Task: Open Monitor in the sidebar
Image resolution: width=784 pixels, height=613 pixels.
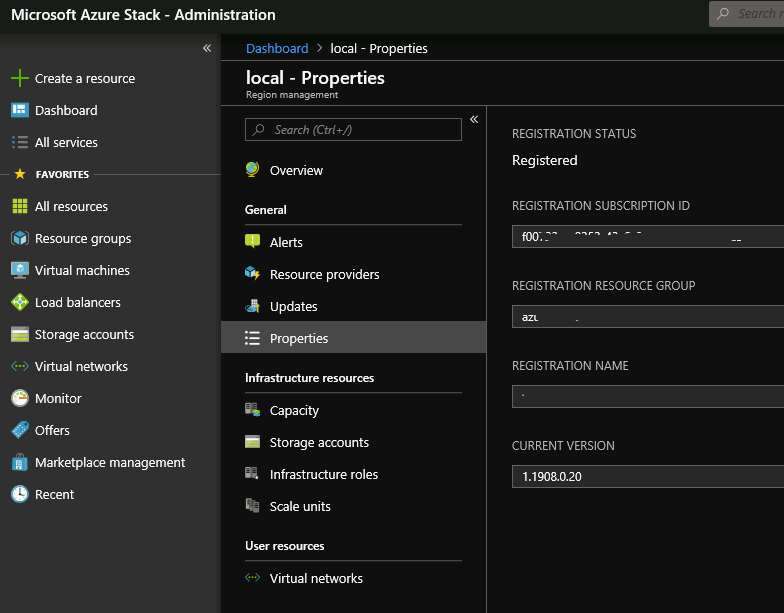Action: (58, 398)
